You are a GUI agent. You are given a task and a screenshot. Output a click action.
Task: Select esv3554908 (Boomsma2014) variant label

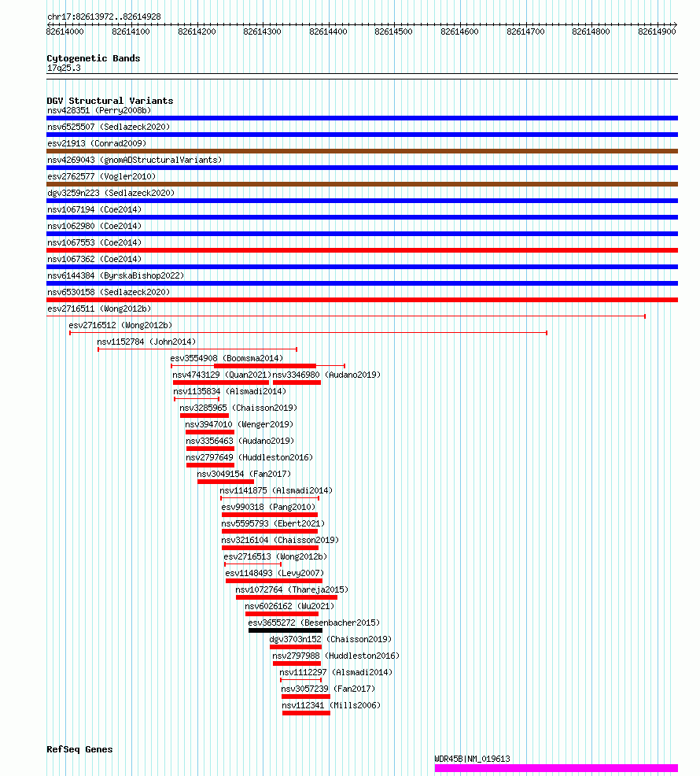(x=227, y=358)
